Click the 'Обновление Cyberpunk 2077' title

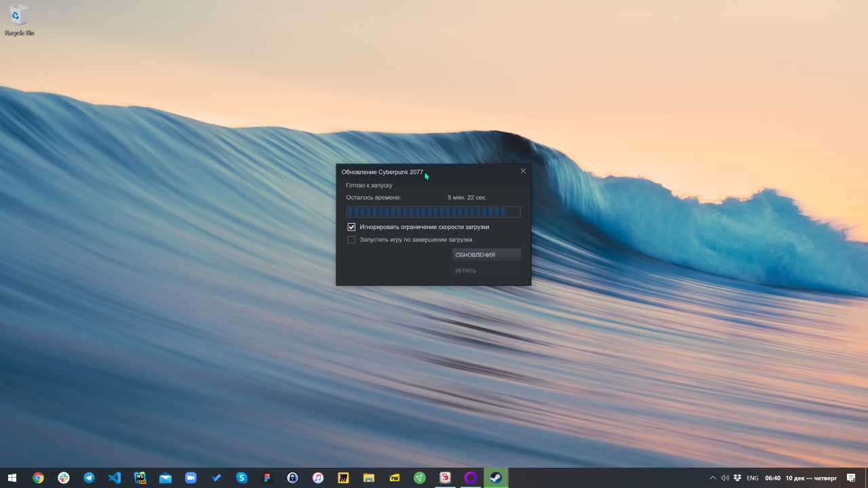(382, 172)
